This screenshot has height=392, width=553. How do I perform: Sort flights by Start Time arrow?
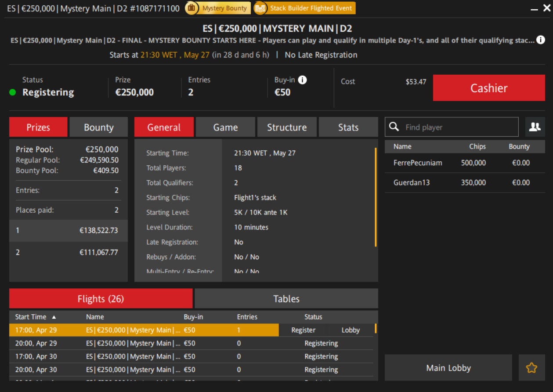pyautogui.click(x=54, y=317)
